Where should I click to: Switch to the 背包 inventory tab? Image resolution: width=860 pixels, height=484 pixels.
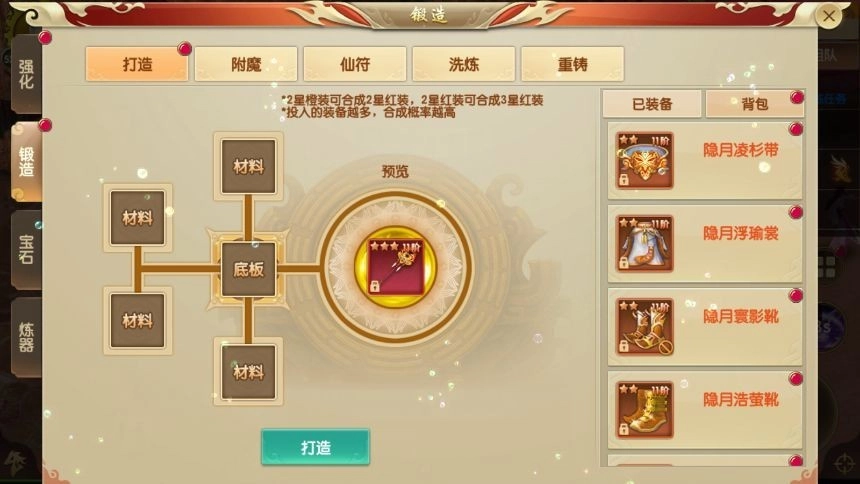pyautogui.click(x=755, y=104)
